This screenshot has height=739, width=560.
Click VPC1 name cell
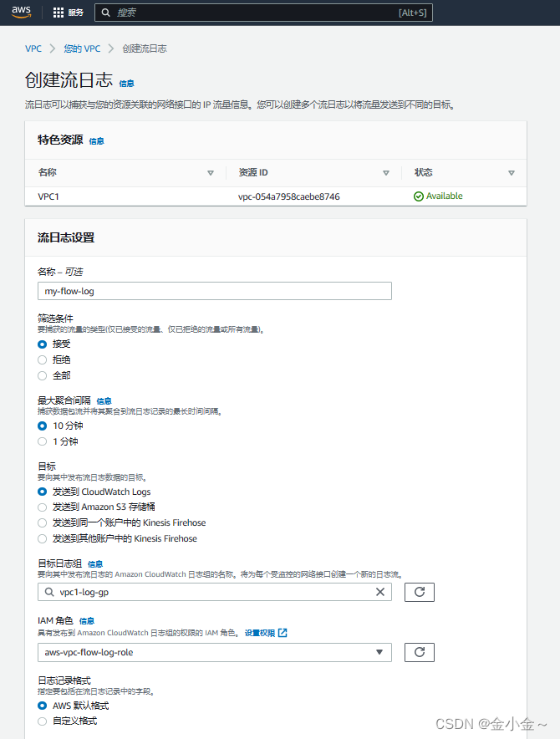48,196
